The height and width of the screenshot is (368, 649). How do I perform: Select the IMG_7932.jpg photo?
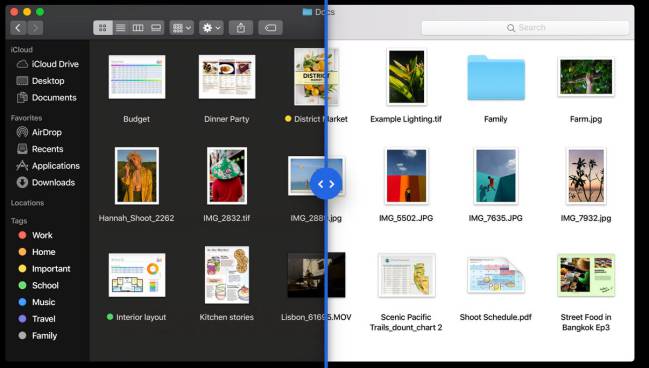[x=586, y=176]
